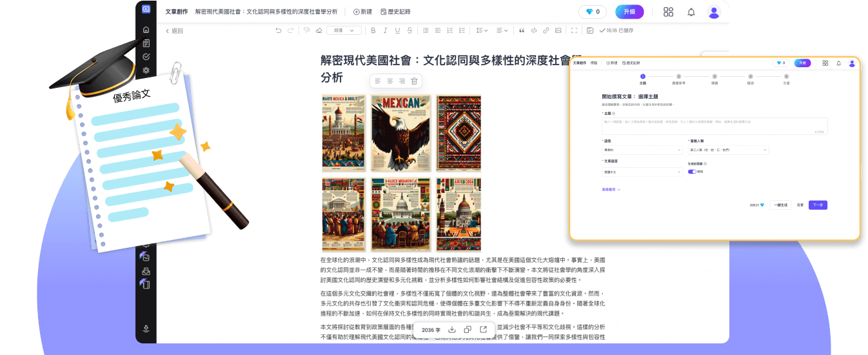Viewport: 868px width, 355px height.
Task: Click the eraser clear-formatting icon
Action: pos(319,30)
